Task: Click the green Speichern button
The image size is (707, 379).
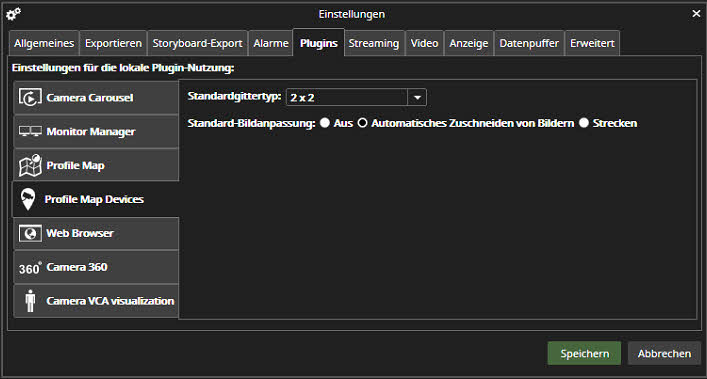Action: pyautogui.click(x=584, y=353)
